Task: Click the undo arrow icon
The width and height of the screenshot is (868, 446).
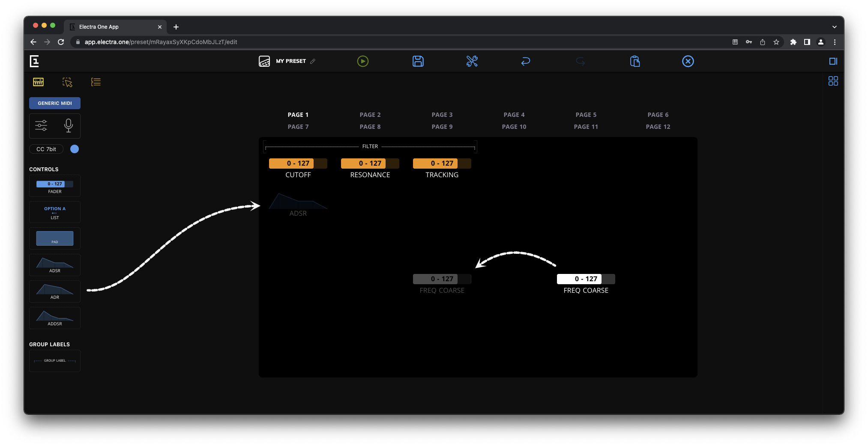Action: point(525,61)
